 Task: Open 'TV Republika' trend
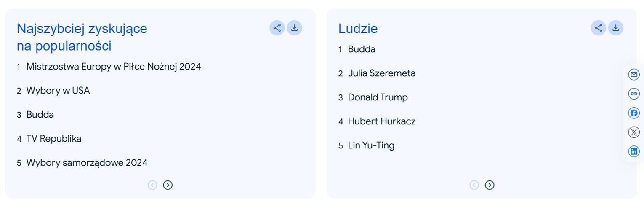54,139
